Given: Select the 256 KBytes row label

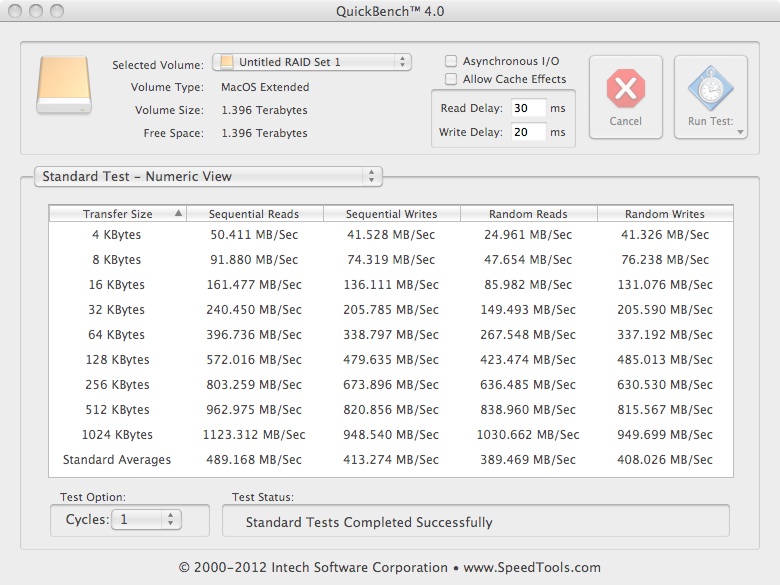Looking at the screenshot, I should [x=117, y=385].
